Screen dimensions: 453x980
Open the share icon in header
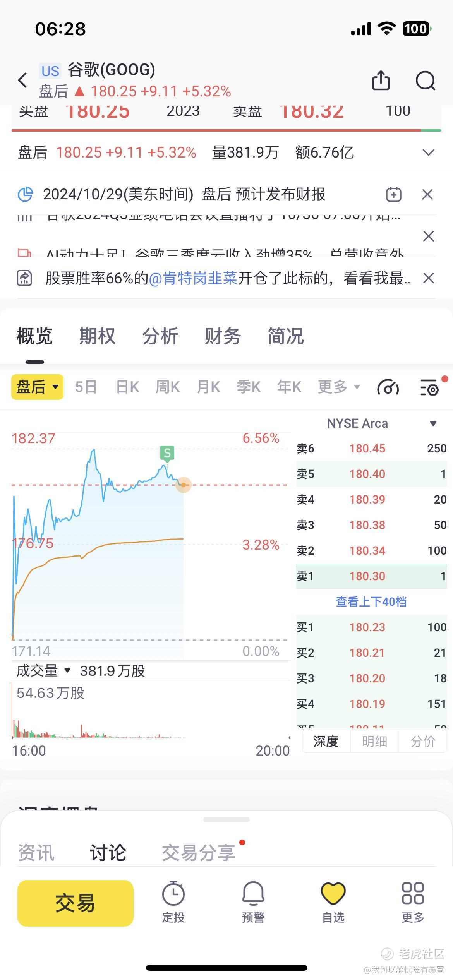click(x=381, y=80)
